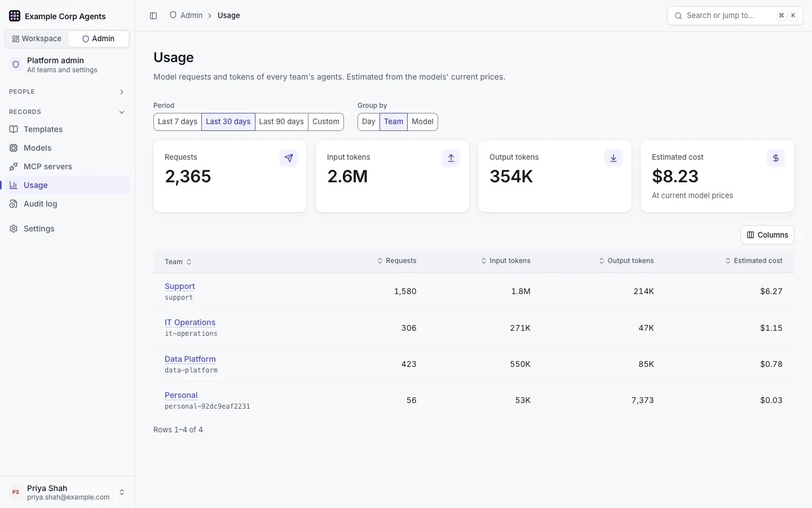Click the Platform admin shield icon
The image size is (812, 508).
click(x=16, y=64)
